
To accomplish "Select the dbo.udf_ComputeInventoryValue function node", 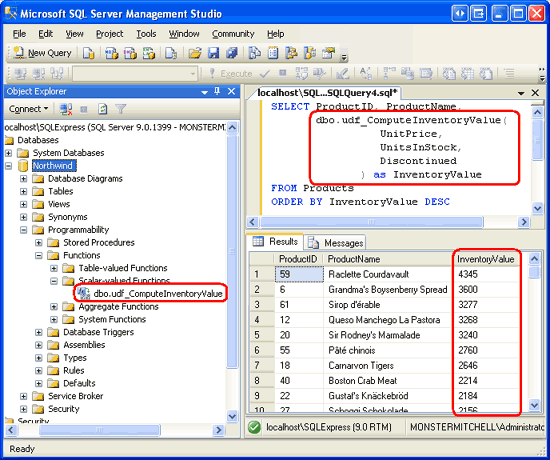I will pyautogui.click(x=158, y=294).
